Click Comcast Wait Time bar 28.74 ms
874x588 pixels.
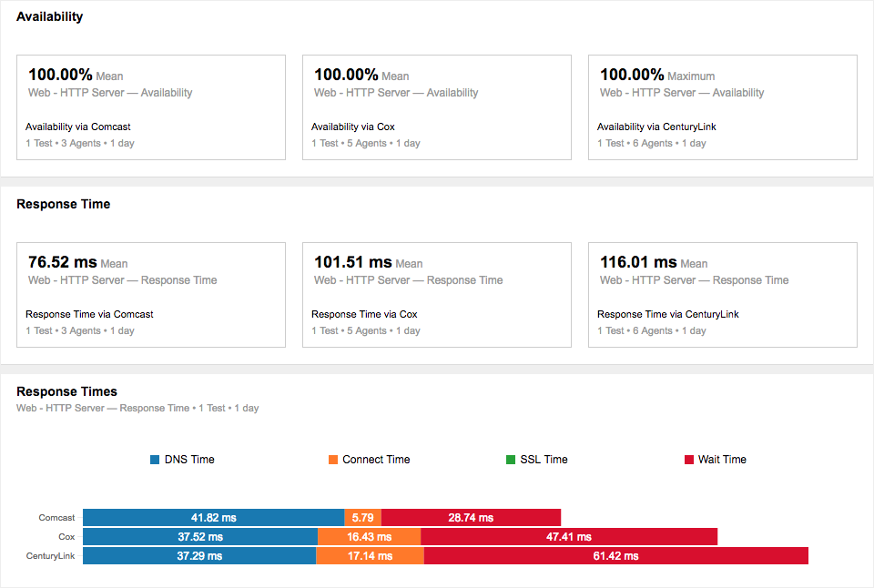click(471, 518)
